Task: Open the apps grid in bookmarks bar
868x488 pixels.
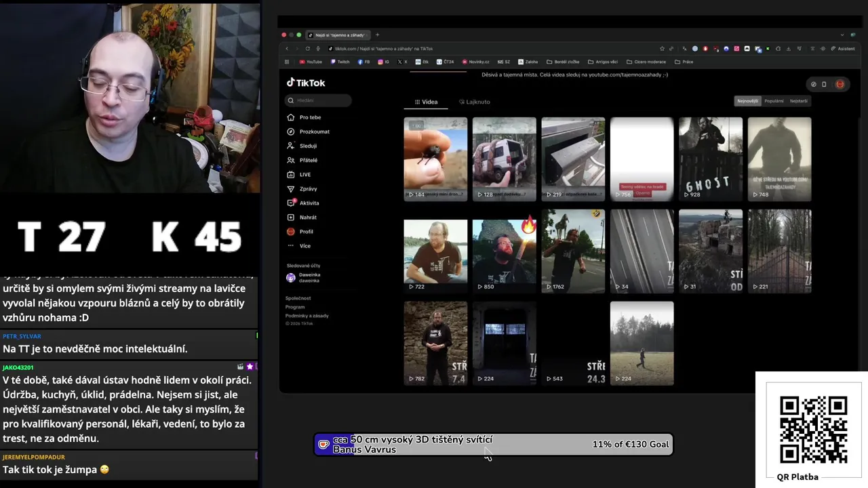Action: (287, 62)
